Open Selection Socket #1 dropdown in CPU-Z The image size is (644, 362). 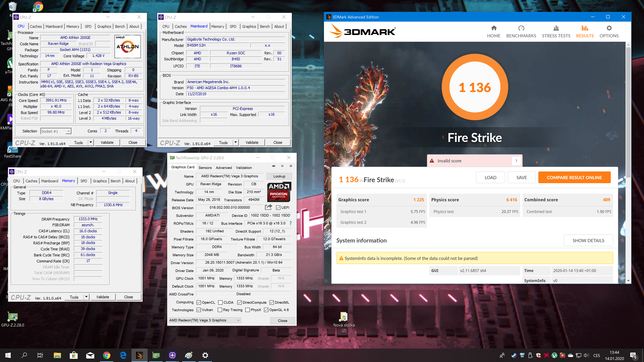click(56, 131)
